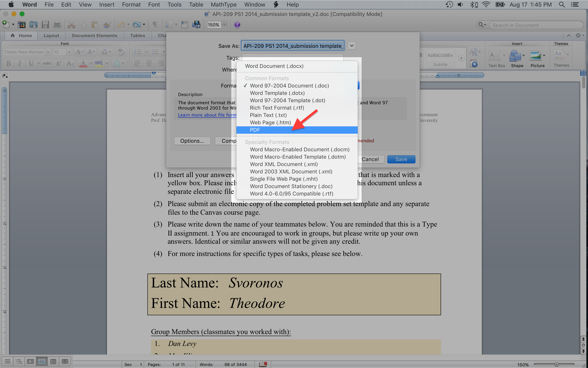Click the floppy disk Save icon
The height and width of the screenshot is (368, 588).
[45, 25]
